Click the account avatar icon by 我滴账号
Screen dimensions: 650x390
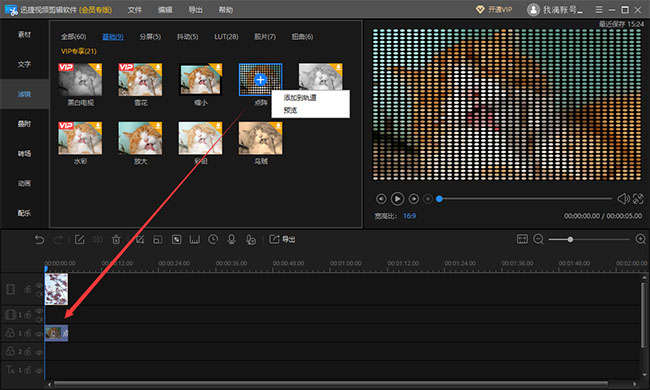click(533, 10)
